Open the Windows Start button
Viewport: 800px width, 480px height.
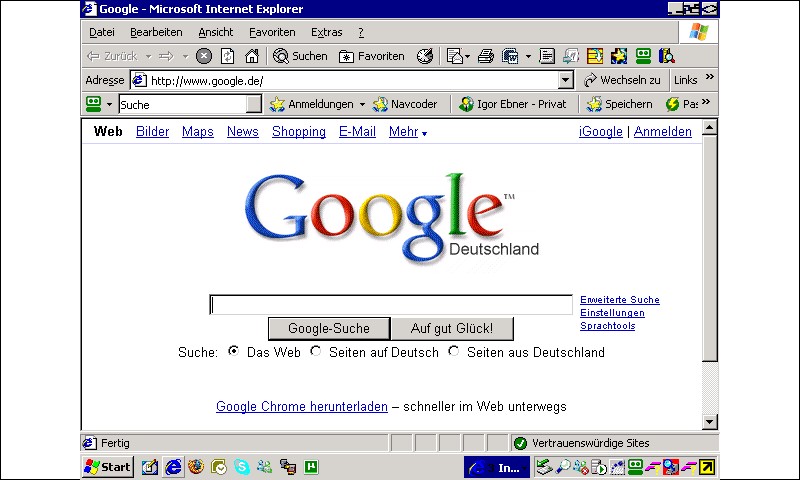tap(108, 467)
